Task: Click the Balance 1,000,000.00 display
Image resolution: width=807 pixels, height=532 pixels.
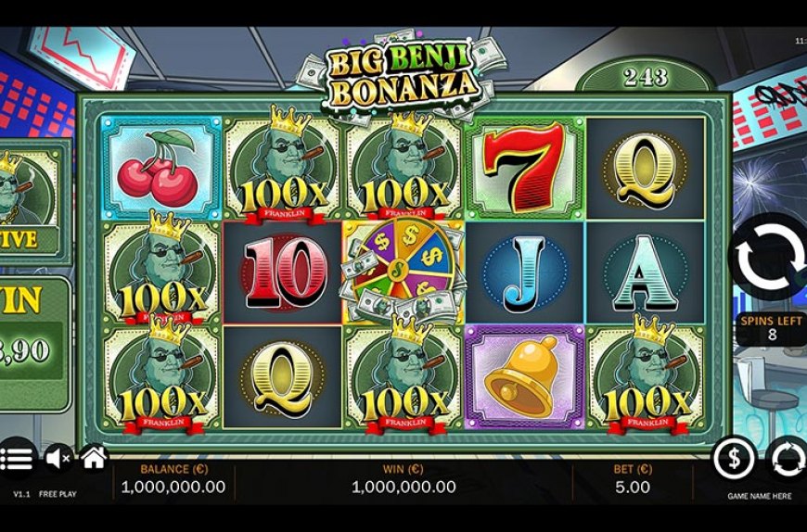Action: (x=173, y=478)
